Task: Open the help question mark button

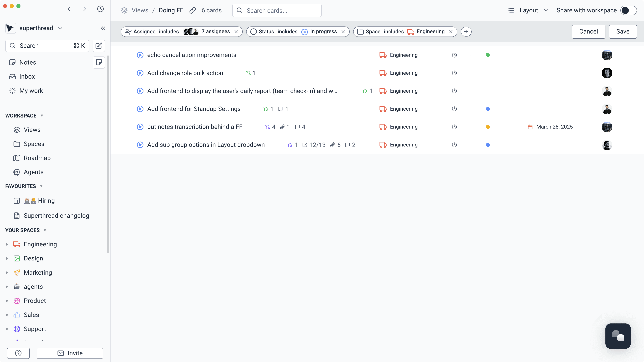Action: tap(18, 353)
